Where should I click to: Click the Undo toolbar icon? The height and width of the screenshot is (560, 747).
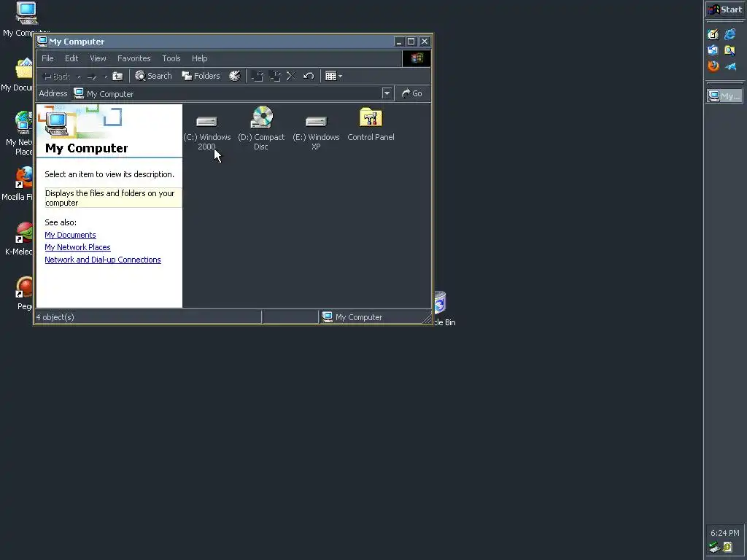click(x=309, y=76)
